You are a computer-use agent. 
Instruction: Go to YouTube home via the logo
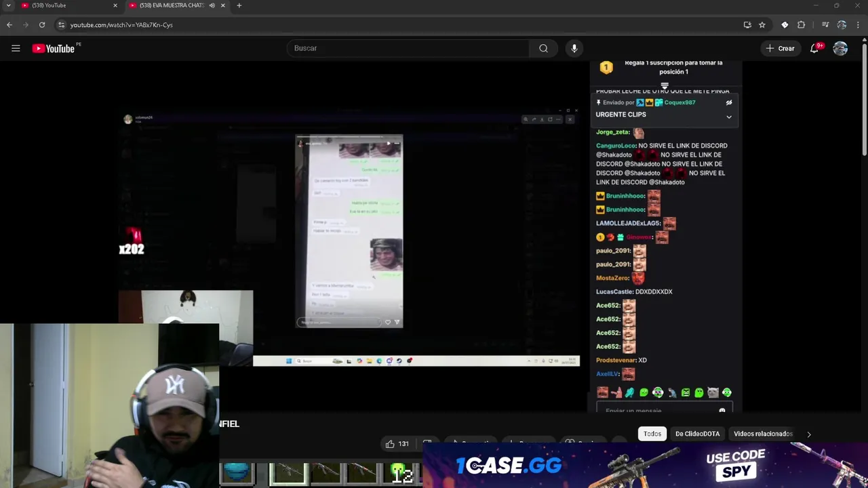[x=53, y=48]
